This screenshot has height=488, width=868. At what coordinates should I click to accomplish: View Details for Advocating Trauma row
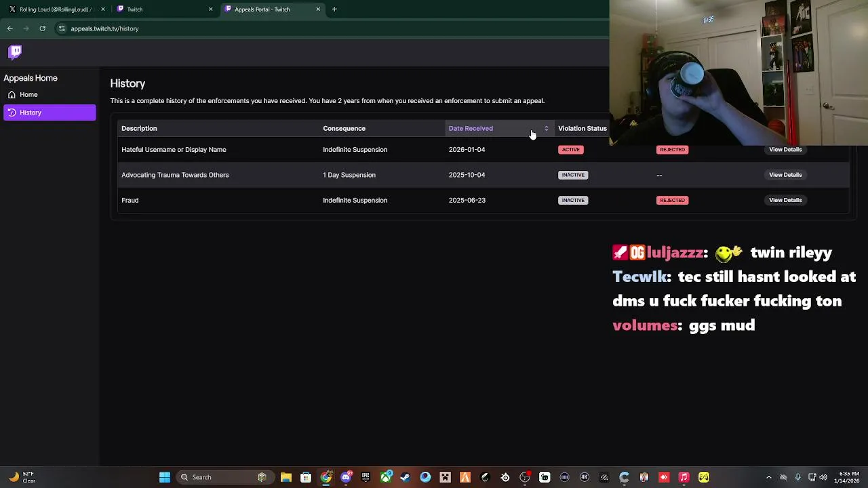(x=785, y=175)
